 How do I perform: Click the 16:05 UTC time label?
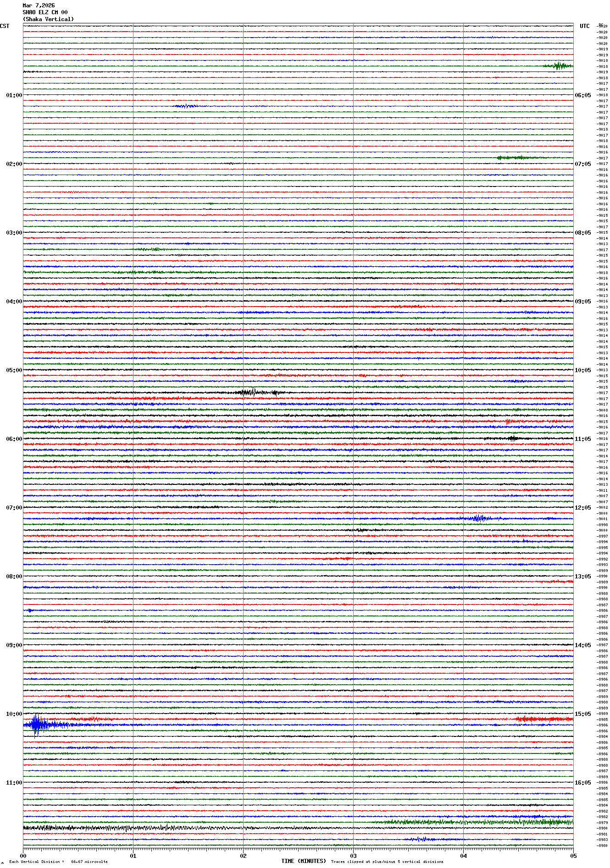point(583,783)
